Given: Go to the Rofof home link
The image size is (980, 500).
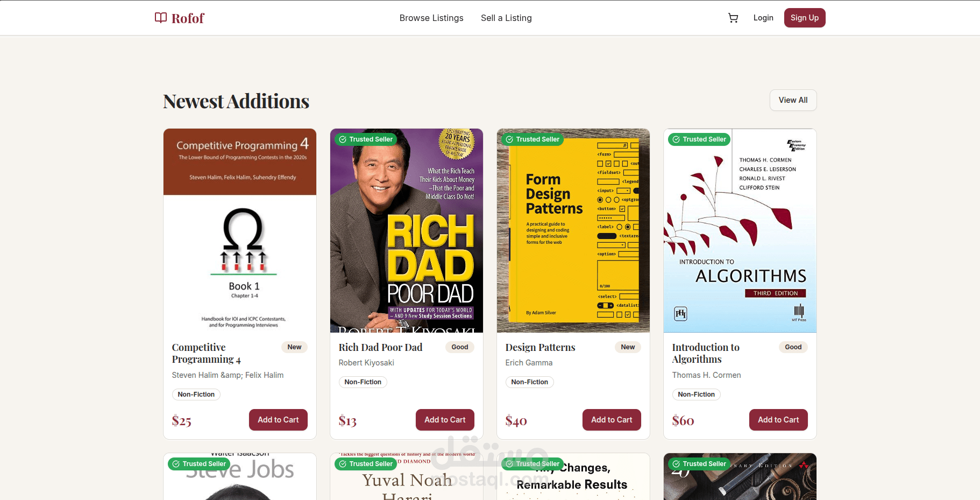Looking at the screenshot, I should click(x=180, y=18).
